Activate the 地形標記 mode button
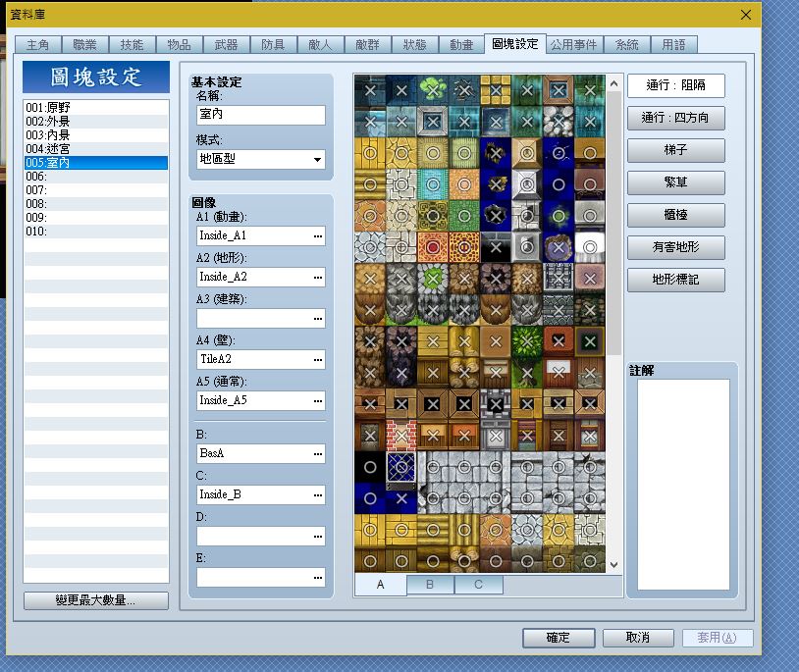This screenshot has height=672, width=799. (x=675, y=280)
